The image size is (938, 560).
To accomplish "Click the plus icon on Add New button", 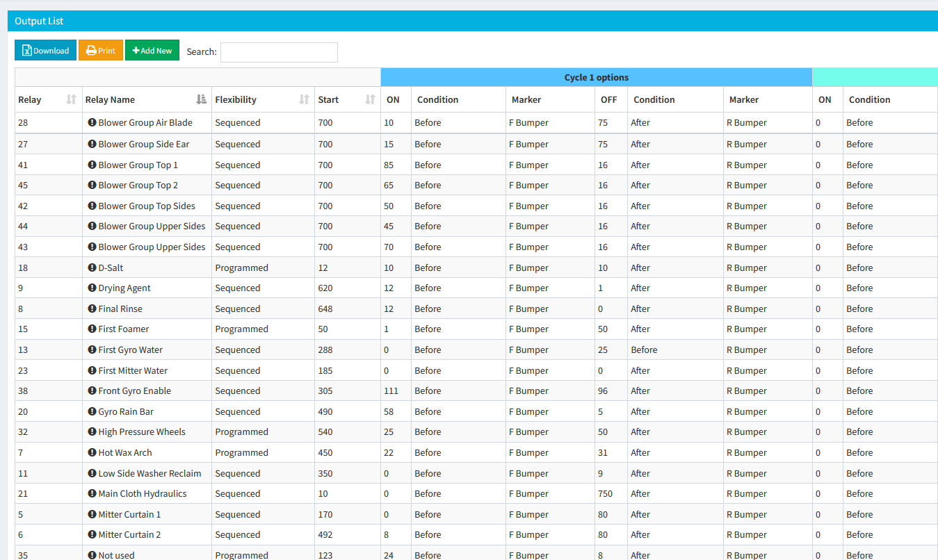I will (135, 50).
